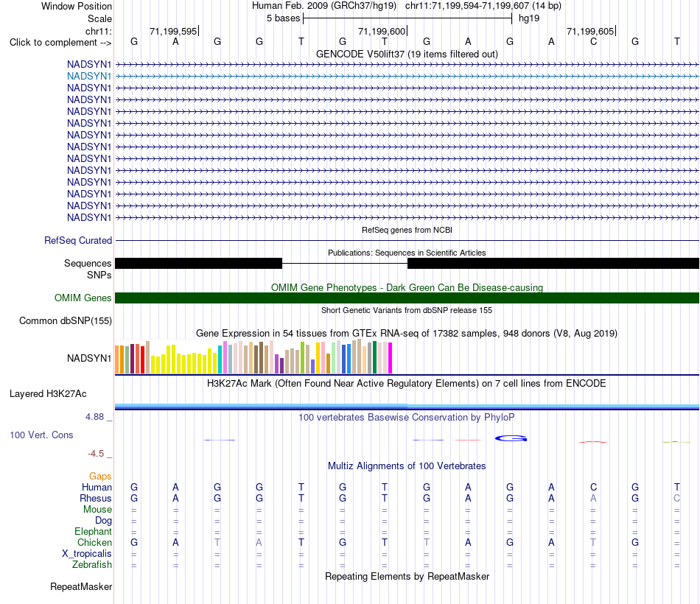
Task: Click the Sequences track label
Action: [88, 264]
